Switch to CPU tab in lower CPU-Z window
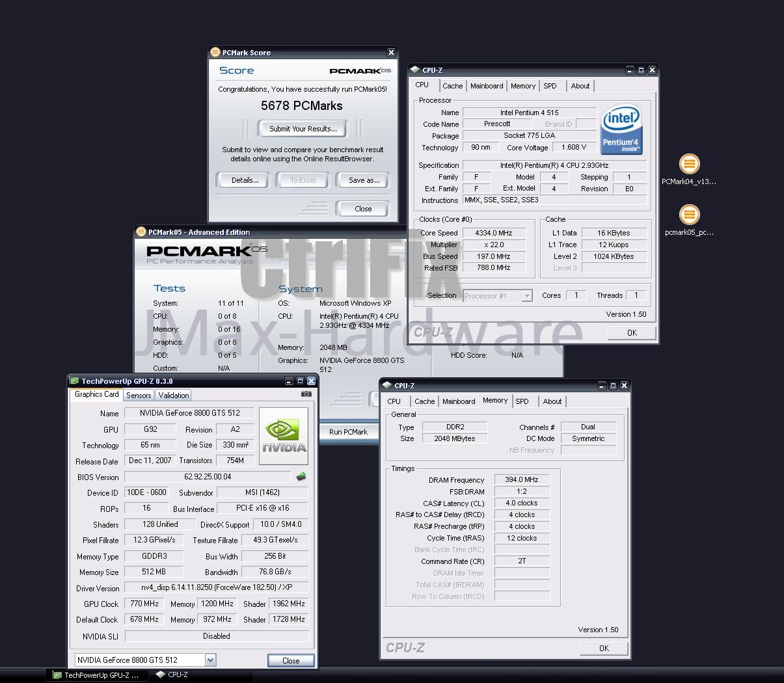Viewport: 784px width, 683px height. [394, 401]
